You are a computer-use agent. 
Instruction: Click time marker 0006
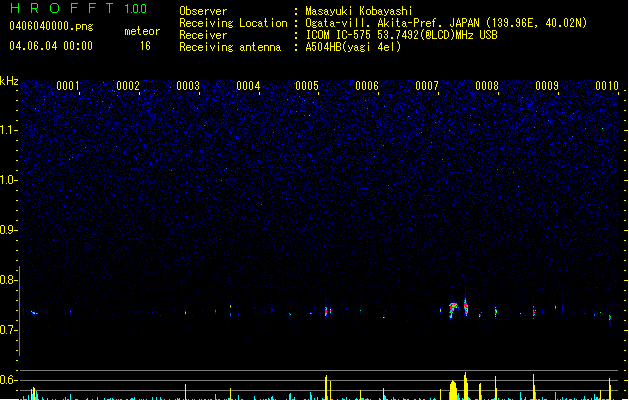[367, 85]
